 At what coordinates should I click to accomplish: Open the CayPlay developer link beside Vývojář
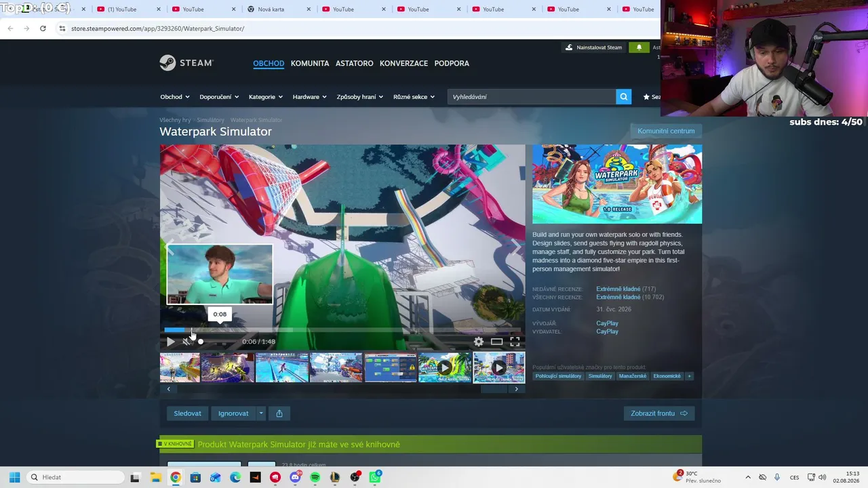pos(607,323)
